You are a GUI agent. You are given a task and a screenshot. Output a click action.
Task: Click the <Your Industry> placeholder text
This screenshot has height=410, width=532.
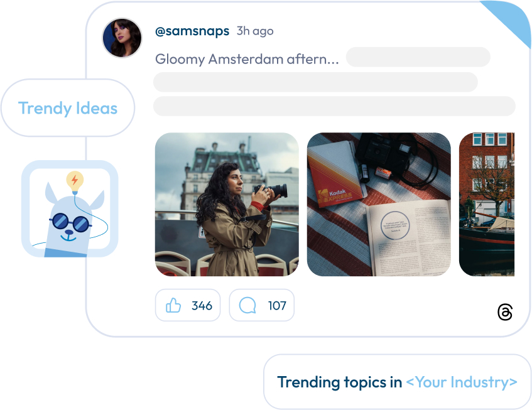pyautogui.click(x=461, y=382)
